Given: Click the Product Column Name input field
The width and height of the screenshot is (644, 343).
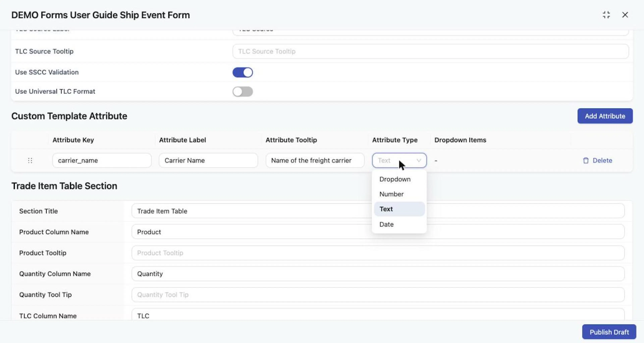Looking at the screenshot, I should (x=378, y=232).
